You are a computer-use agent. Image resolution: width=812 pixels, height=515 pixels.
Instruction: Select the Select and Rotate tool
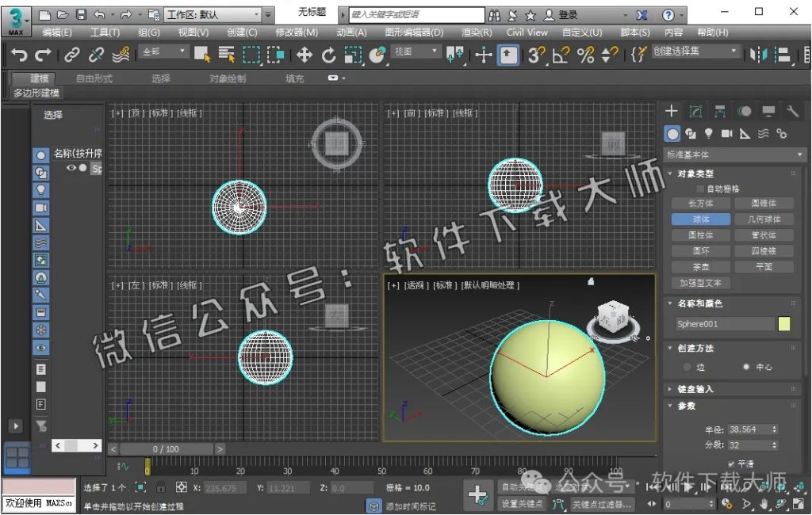331,55
